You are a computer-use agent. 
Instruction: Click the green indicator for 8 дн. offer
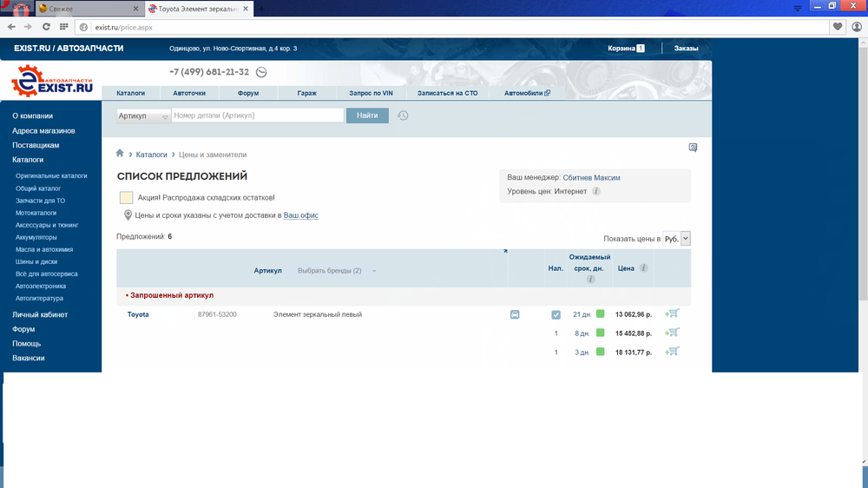(600, 333)
